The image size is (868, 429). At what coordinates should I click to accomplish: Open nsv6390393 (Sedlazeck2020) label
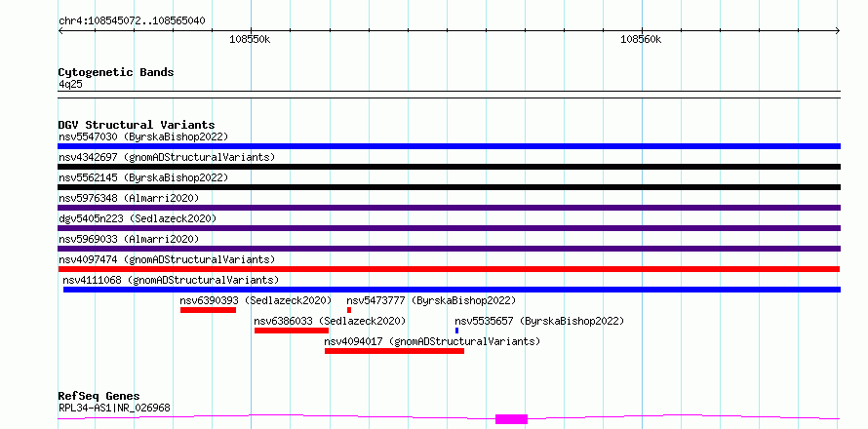coord(256,300)
